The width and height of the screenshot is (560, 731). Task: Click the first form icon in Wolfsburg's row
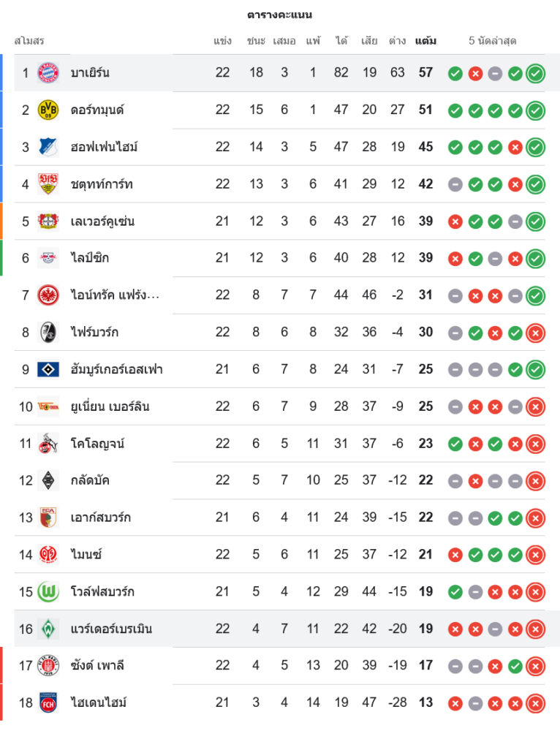pos(455,592)
